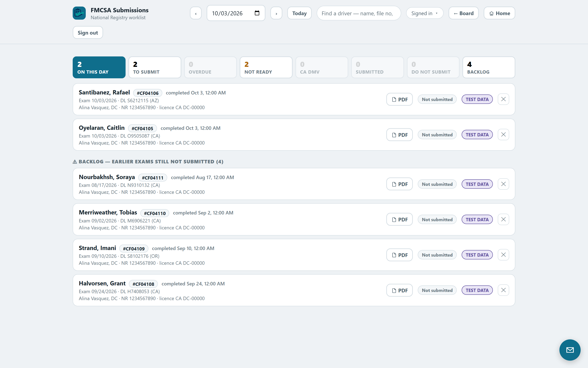Viewport: 588px width, 368px height.
Task: Dismiss Halvorsen, Grant row with X
Action: (503, 290)
